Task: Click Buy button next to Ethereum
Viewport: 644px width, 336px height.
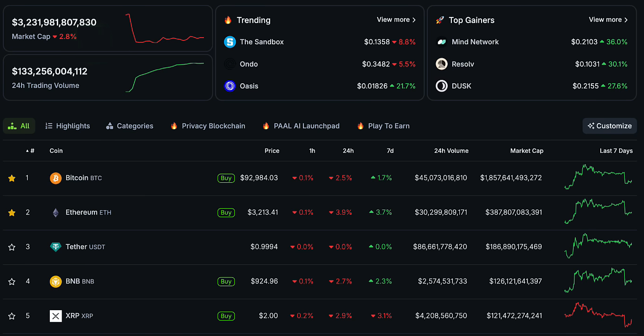Action: coord(226,212)
